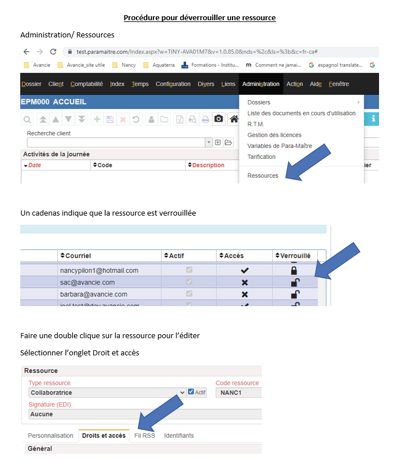397x461 pixels.
Task: Select Variables de Para-Maître menu entry
Action: point(280,146)
